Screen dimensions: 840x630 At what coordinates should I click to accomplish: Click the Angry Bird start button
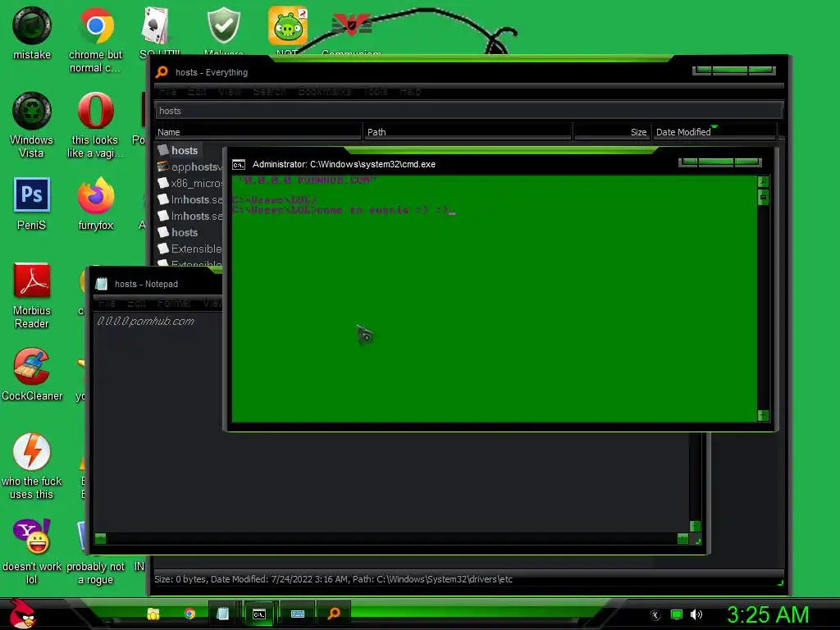(x=22, y=614)
